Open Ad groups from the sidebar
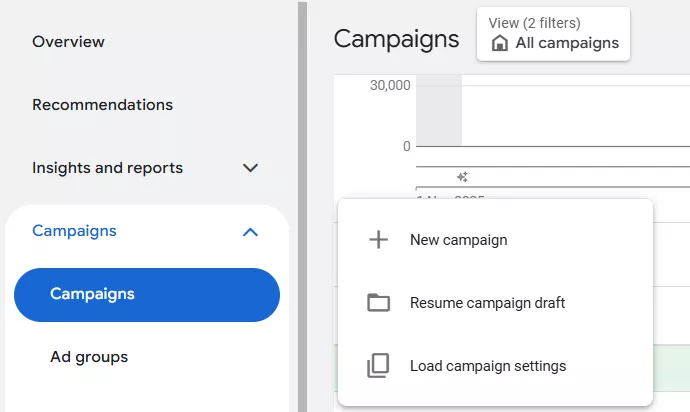 pyautogui.click(x=89, y=357)
